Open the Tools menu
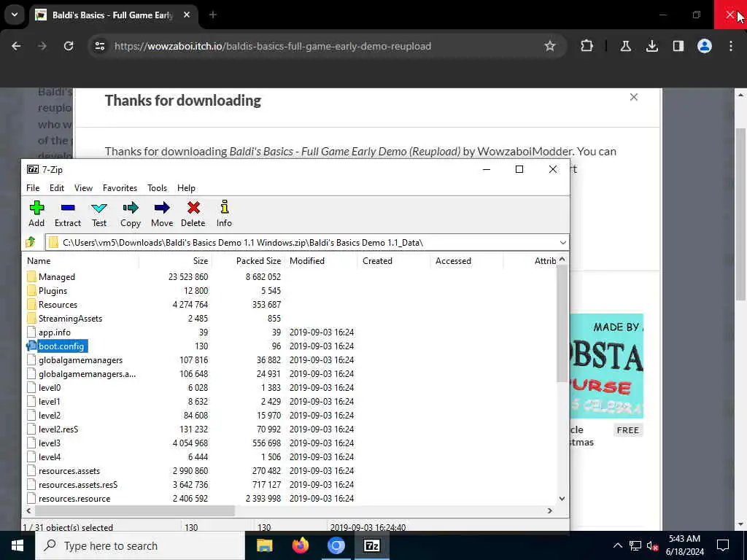The image size is (747, 560). tap(158, 188)
